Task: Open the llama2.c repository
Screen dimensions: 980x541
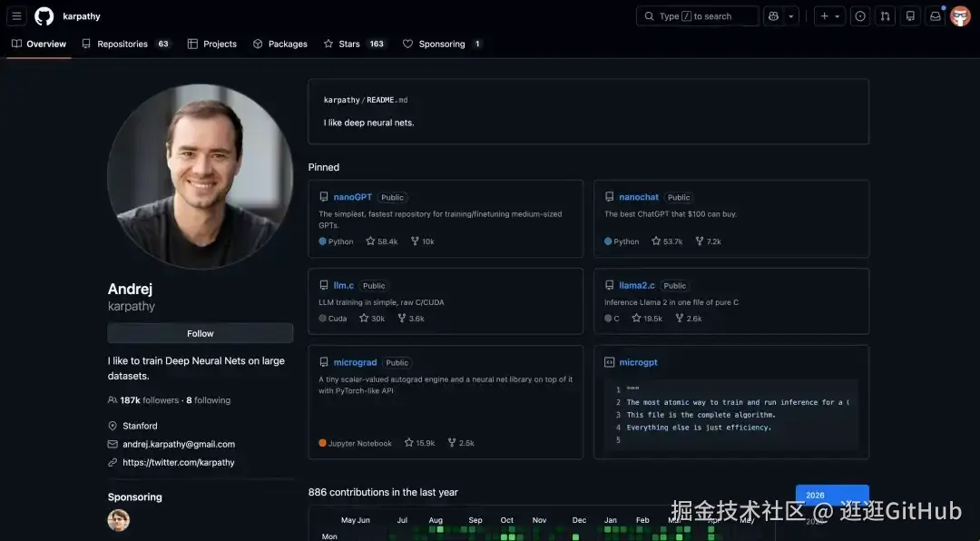Action: (637, 285)
